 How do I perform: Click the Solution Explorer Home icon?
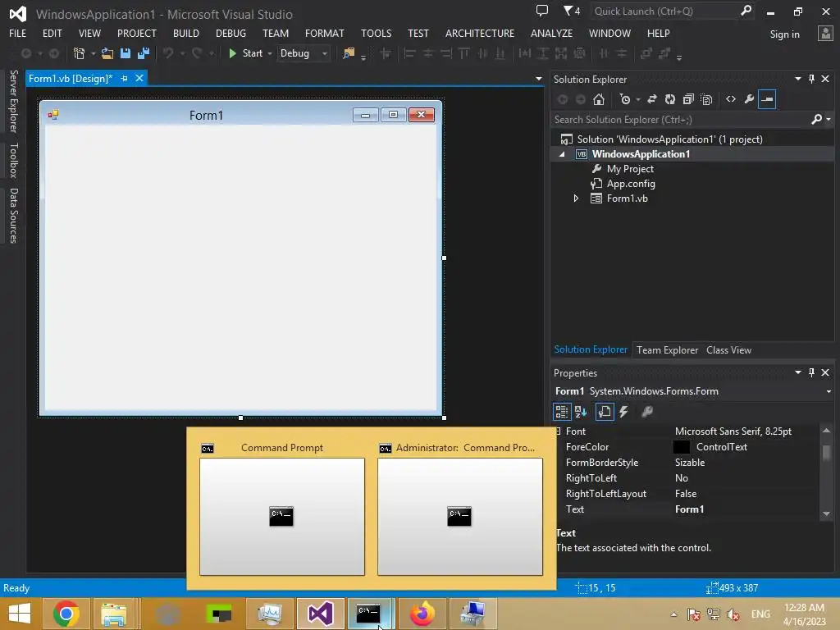tap(598, 99)
